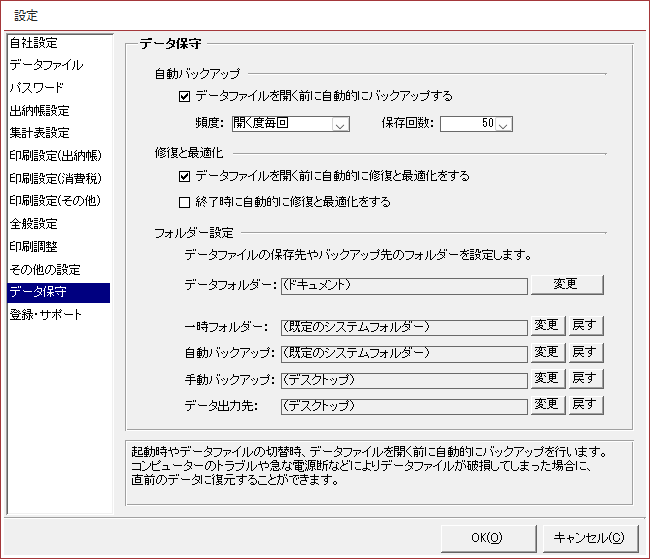This screenshot has height=559, width=650.
Task: Reset 自動バックアップ folder with 戻す
Action: click(584, 353)
